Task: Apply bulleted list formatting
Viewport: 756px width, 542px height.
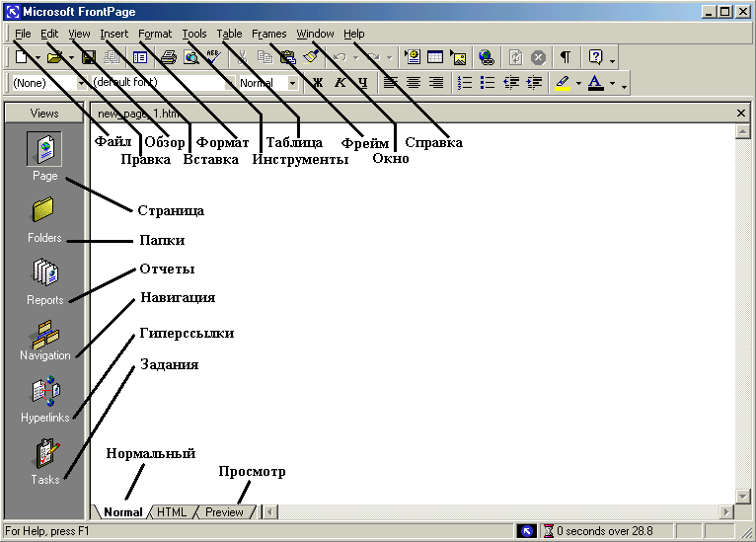Action: click(488, 83)
